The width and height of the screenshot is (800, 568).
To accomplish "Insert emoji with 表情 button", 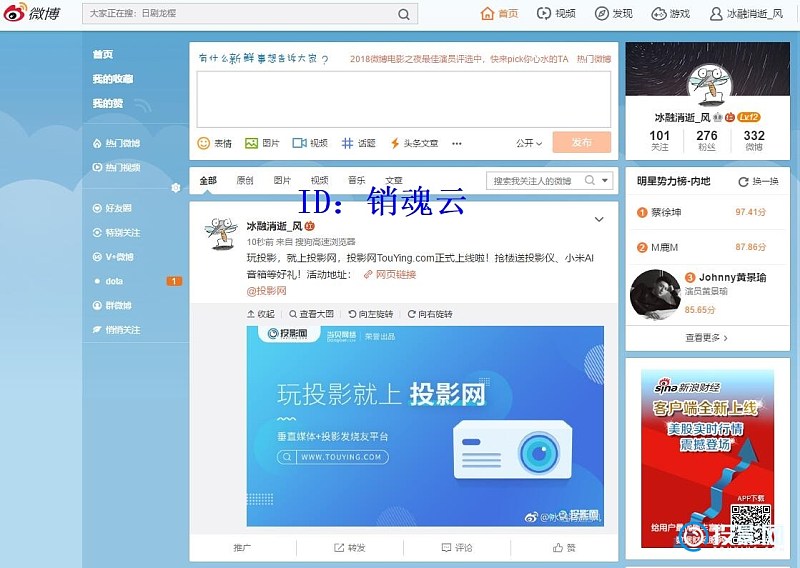I will click(x=214, y=143).
